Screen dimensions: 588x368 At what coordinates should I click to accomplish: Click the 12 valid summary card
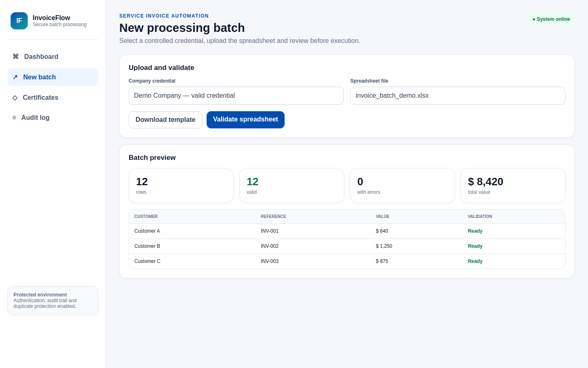pyautogui.click(x=292, y=186)
